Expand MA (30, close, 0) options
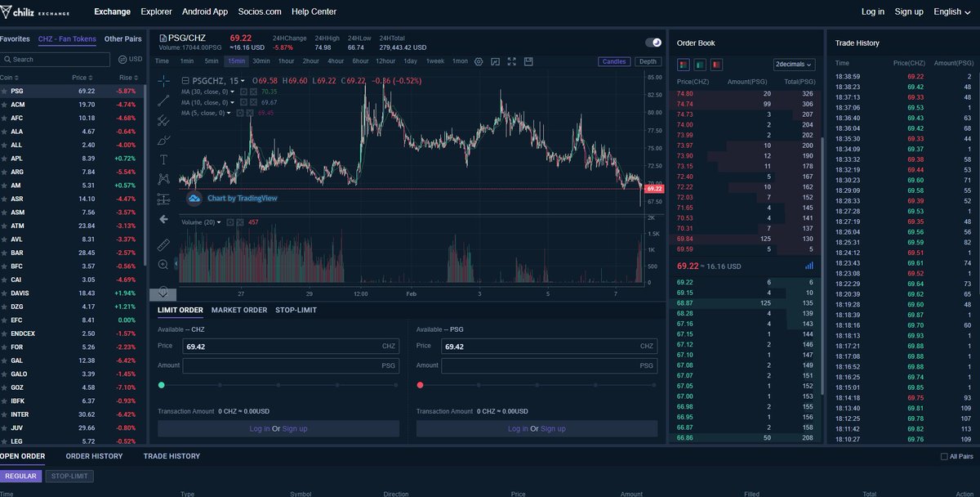Screen dimensions: 980x497 click(232, 92)
